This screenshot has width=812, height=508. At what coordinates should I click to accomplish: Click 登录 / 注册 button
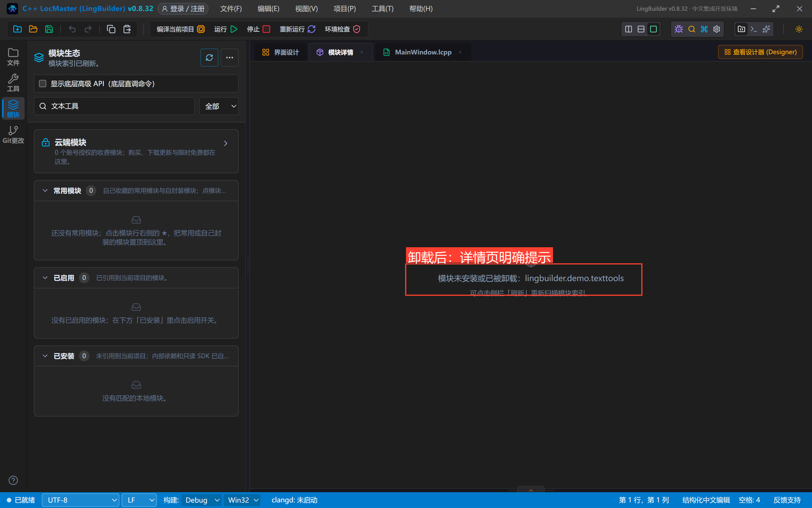click(x=183, y=9)
